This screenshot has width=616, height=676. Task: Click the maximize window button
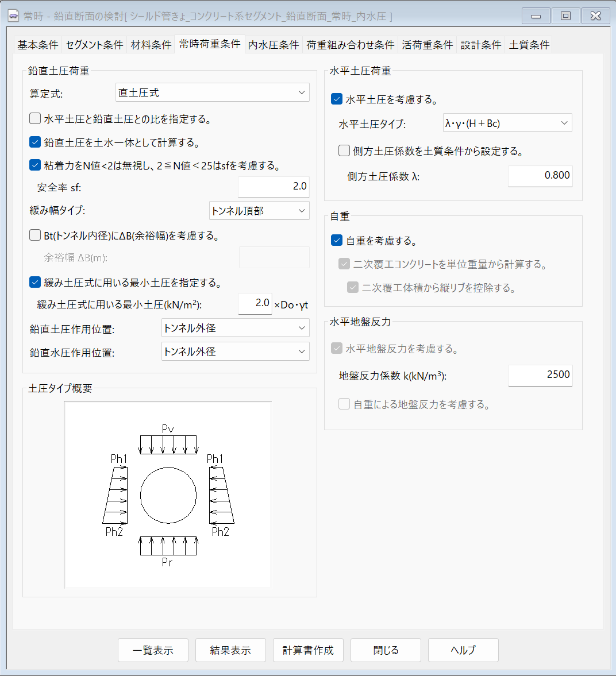tap(565, 16)
